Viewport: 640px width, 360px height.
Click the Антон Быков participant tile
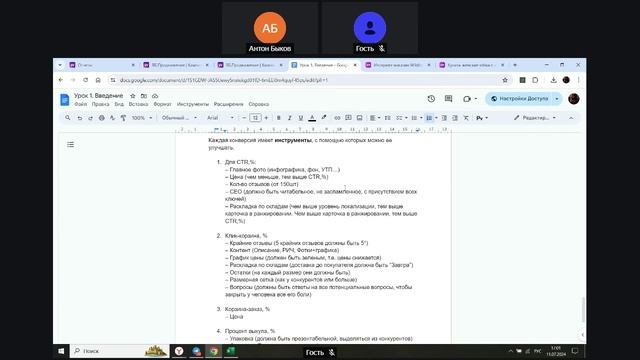pyautogui.click(x=270, y=29)
